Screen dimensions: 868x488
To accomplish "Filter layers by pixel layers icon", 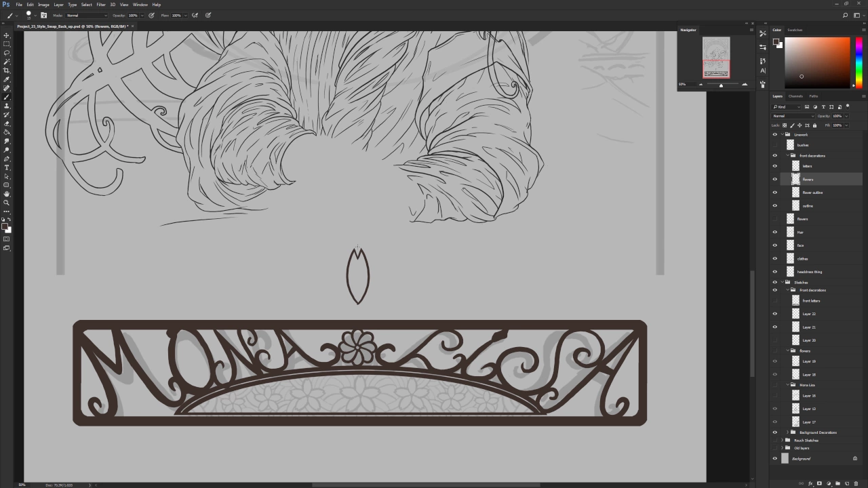I will coord(807,107).
